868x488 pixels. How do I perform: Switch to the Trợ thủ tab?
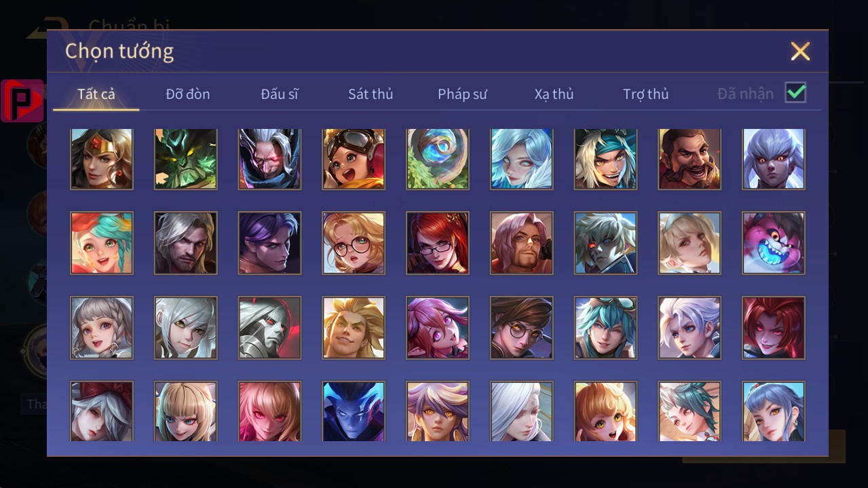coord(646,94)
